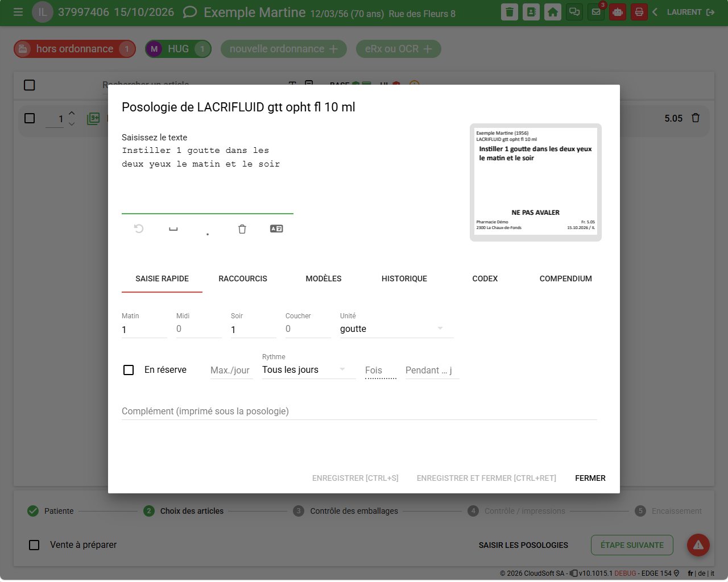Switch to the RACCOURCIS tab
The image size is (728, 582).
point(243,278)
